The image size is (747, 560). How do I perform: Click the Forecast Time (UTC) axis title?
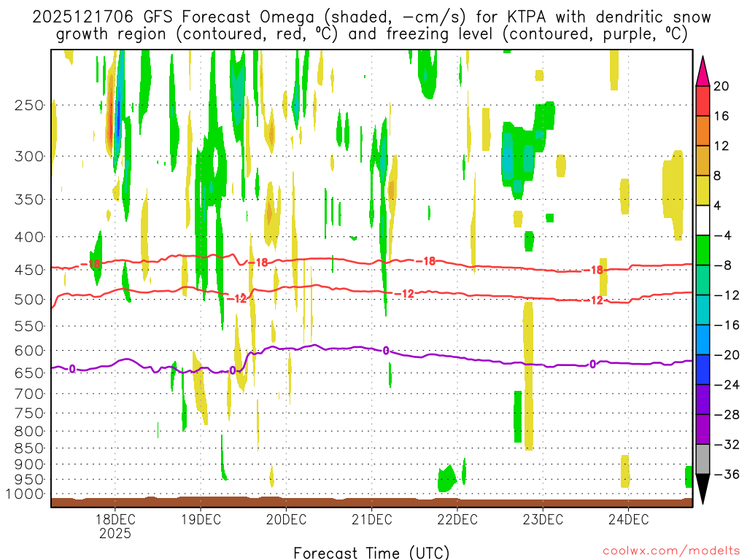point(371,552)
